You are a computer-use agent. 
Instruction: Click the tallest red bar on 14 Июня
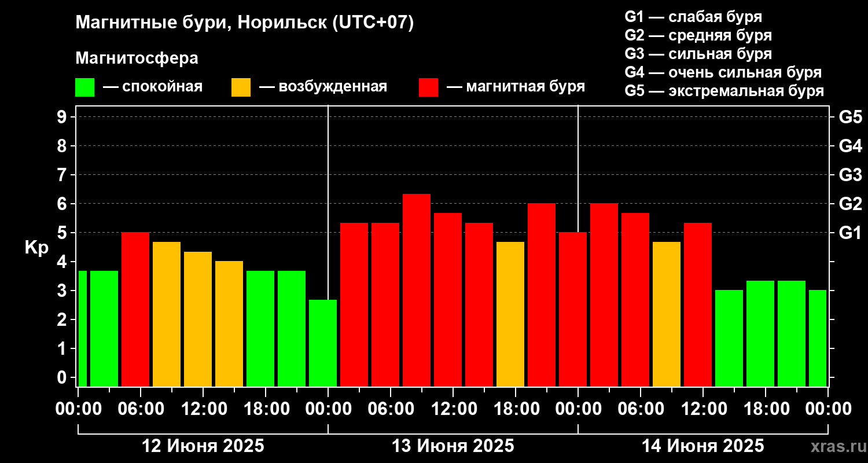[x=604, y=295]
